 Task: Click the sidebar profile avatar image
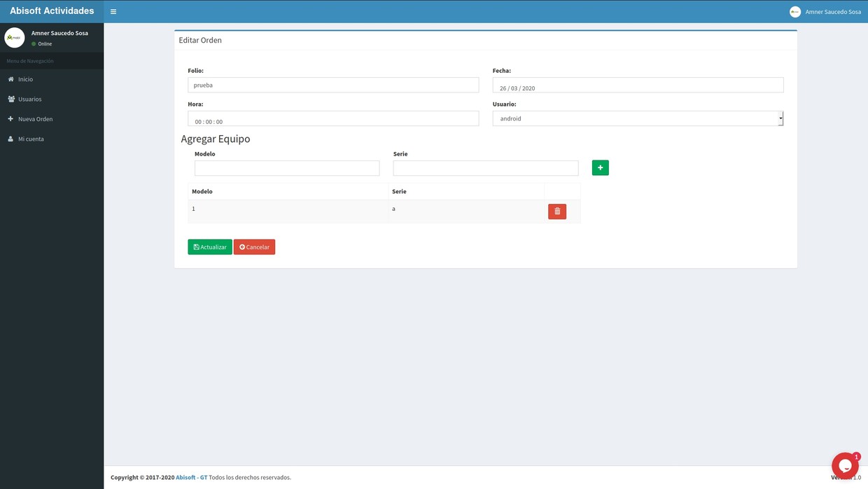pyautogui.click(x=15, y=38)
